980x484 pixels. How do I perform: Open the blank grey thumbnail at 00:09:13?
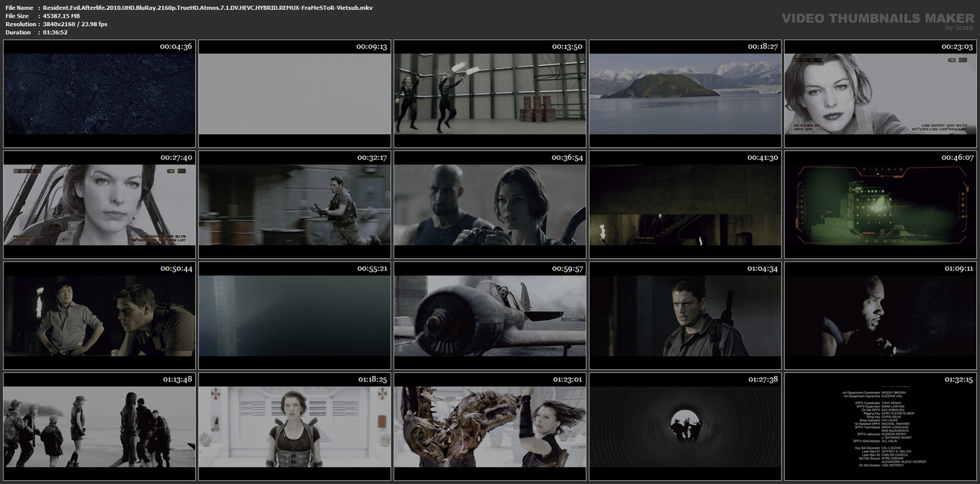point(295,93)
